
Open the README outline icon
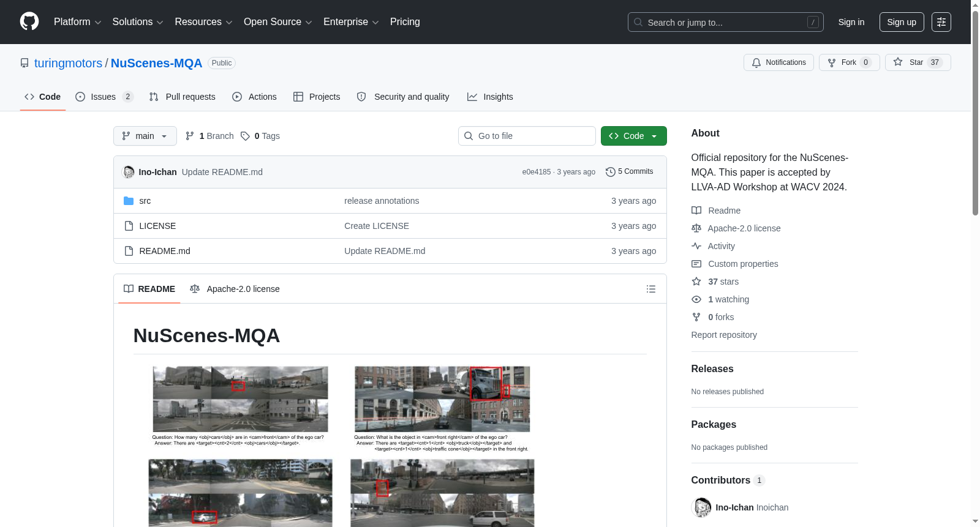click(x=651, y=289)
